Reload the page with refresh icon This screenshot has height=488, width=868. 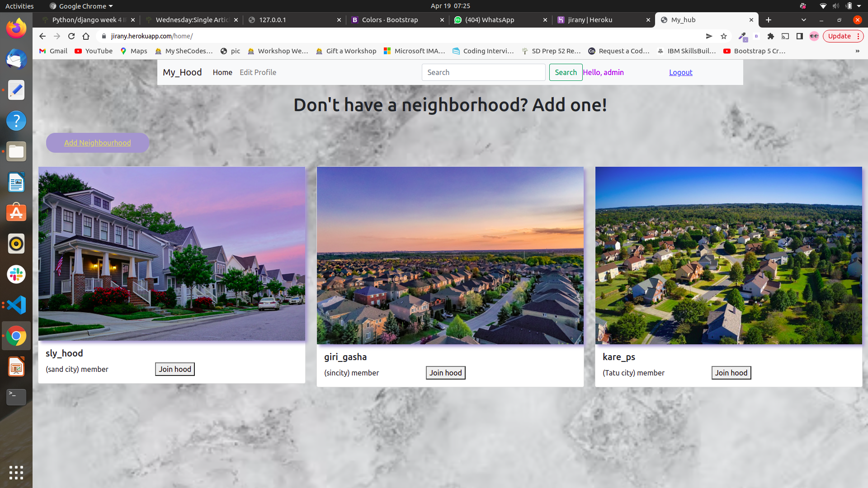click(71, 36)
